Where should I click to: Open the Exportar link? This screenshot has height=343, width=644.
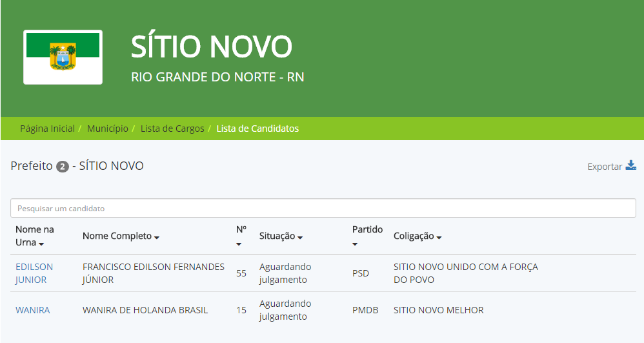pyautogui.click(x=605, y=167)
